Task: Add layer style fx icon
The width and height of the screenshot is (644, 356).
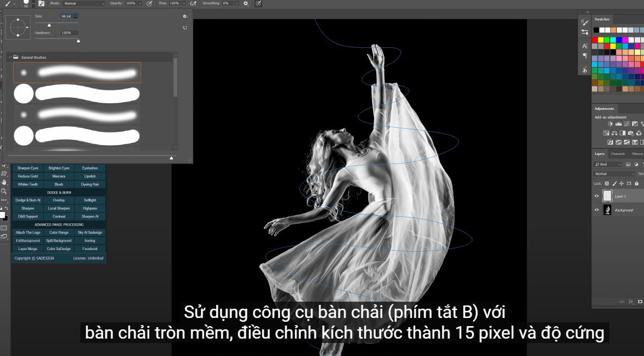Action: click(631, 302)
